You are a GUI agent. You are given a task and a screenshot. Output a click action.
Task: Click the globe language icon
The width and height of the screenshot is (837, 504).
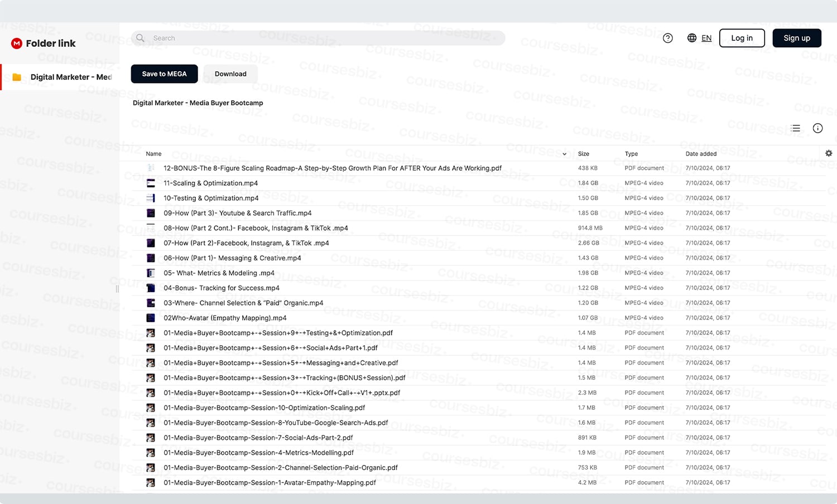pos(691,38)
